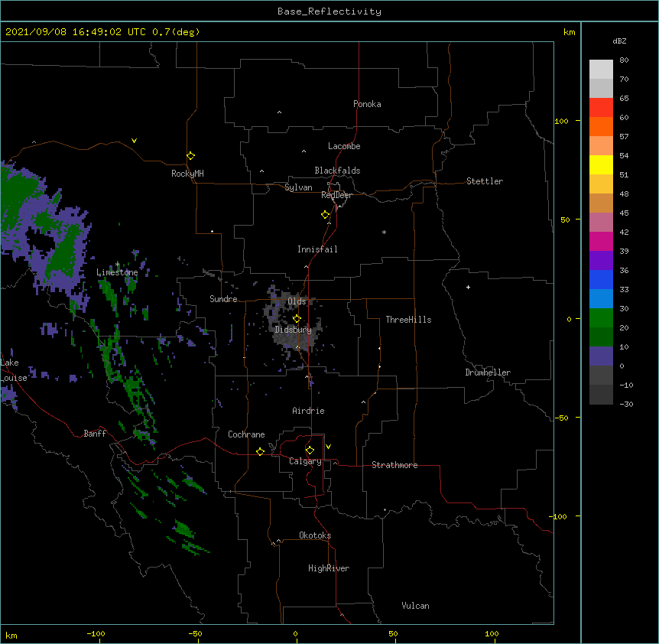Click the Cochrane town label
Image resolution: width=659 pixels, height=644 pixels.
pyautogui.click(x=246, y=434)
